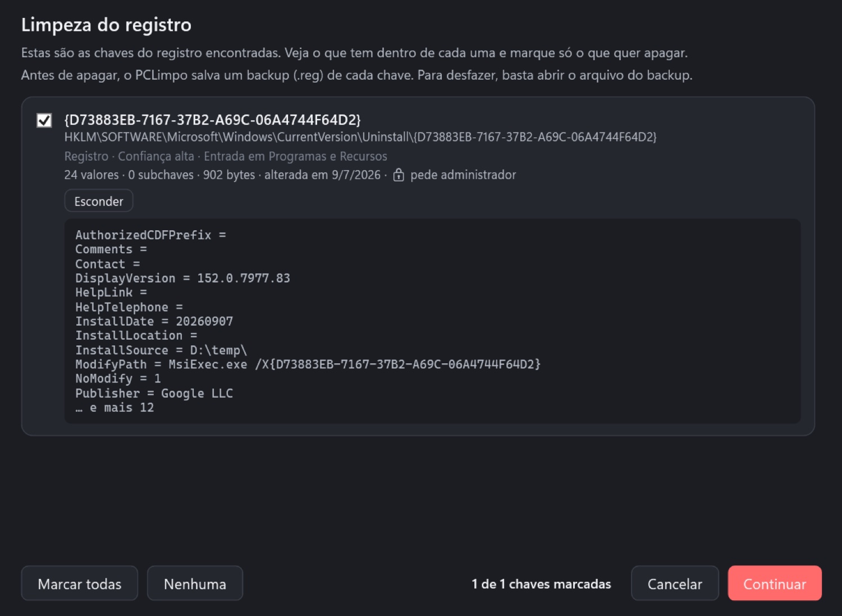This screenshot has width=842, height=616.
Task: Click the administrator lock icon
Action: tap(399, 175)
